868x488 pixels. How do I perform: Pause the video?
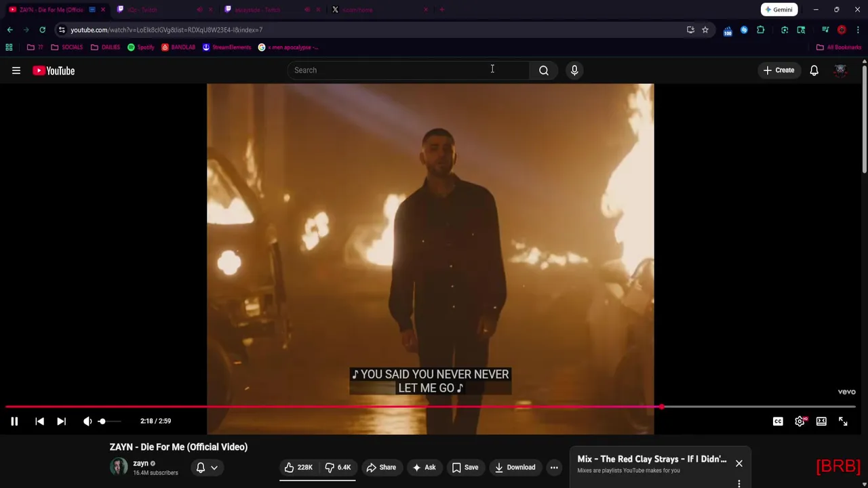[14, 421]
